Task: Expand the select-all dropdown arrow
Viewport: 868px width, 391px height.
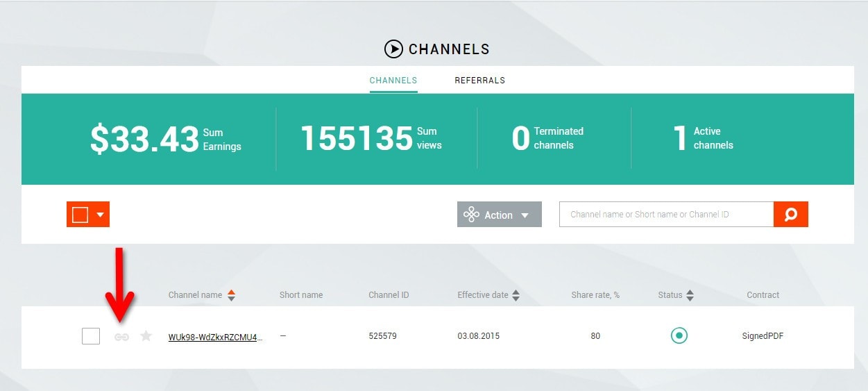Action: 100,215
